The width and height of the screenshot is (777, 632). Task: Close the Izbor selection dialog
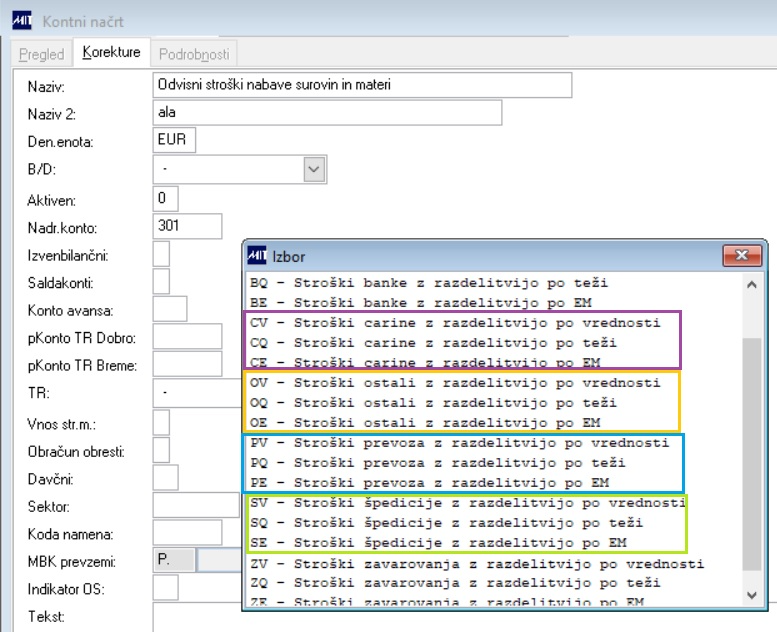pos(740,257)
